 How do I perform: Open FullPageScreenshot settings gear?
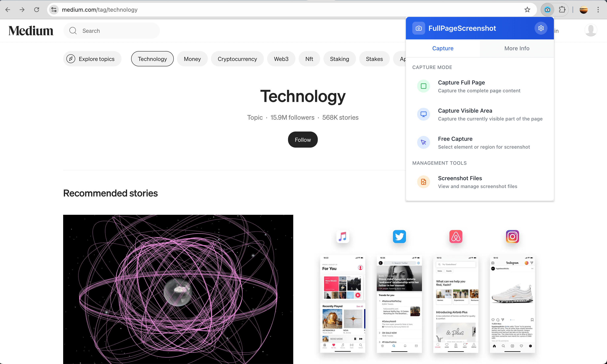[x=541, y=28]
